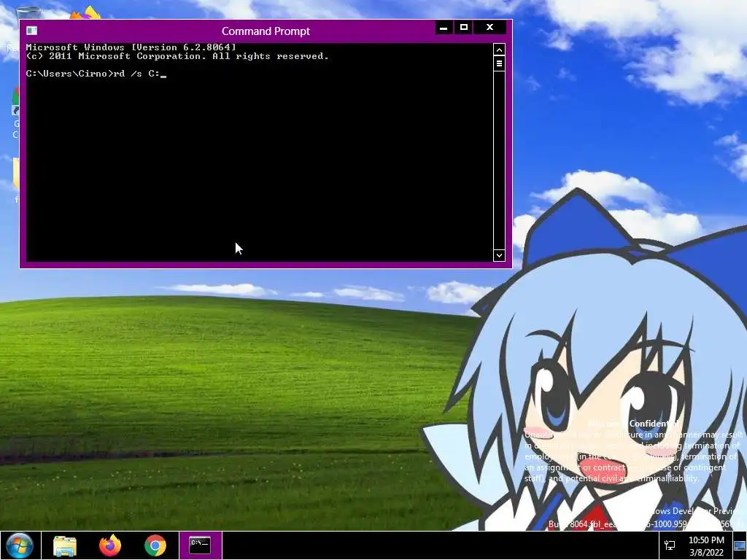747x560 pixels.
Task: Launch File Explorer from the taskbar
Action: coord(65,545)
